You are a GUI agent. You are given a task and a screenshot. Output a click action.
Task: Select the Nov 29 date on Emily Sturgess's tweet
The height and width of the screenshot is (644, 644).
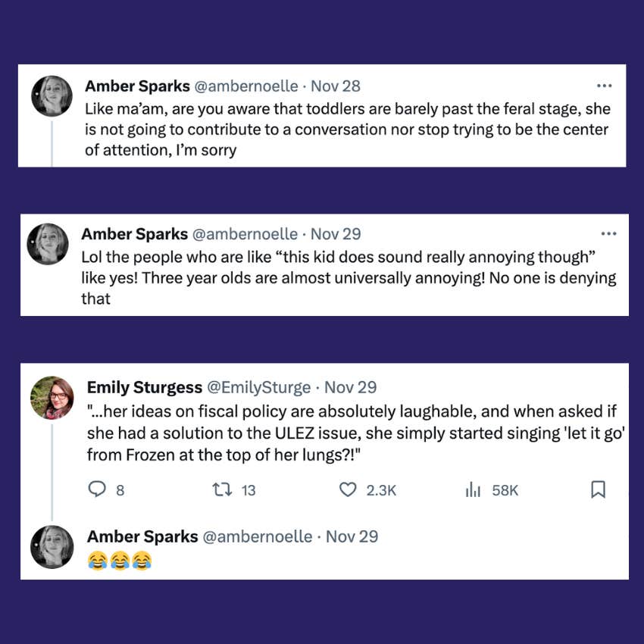click(350, 387)
